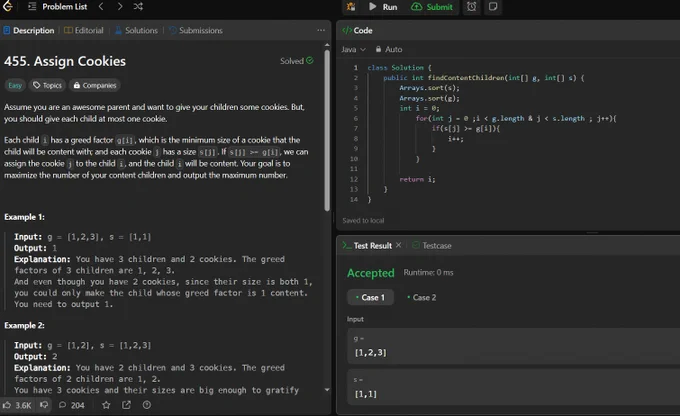The image size is (680, 416).
Task: Click the 455. Assign Cookies title
Action: coord(65,61)
